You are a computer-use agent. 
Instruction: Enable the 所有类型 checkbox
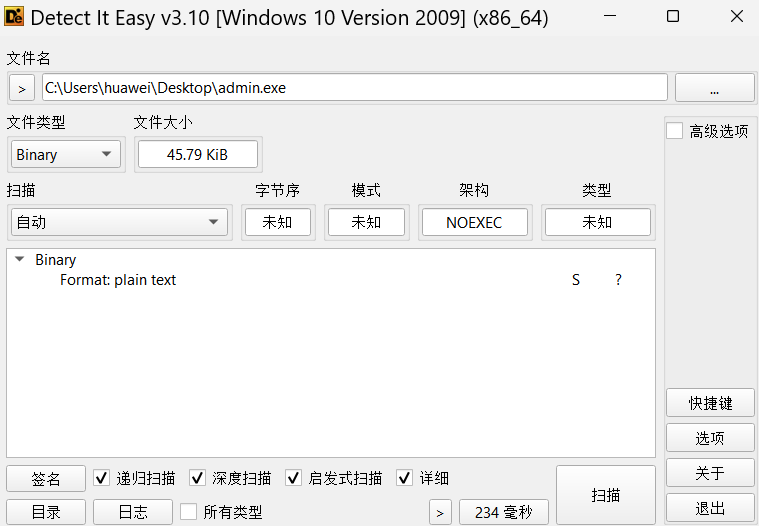tap(188, 511)
